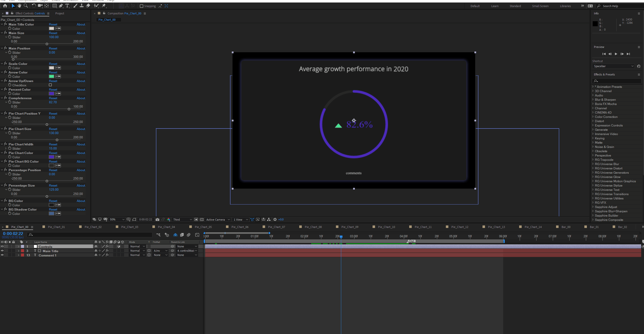The height and width of the screenshot is (334, 644).
Task: Select the Puppet Pin tool
Action: click(x=104, y=6)
